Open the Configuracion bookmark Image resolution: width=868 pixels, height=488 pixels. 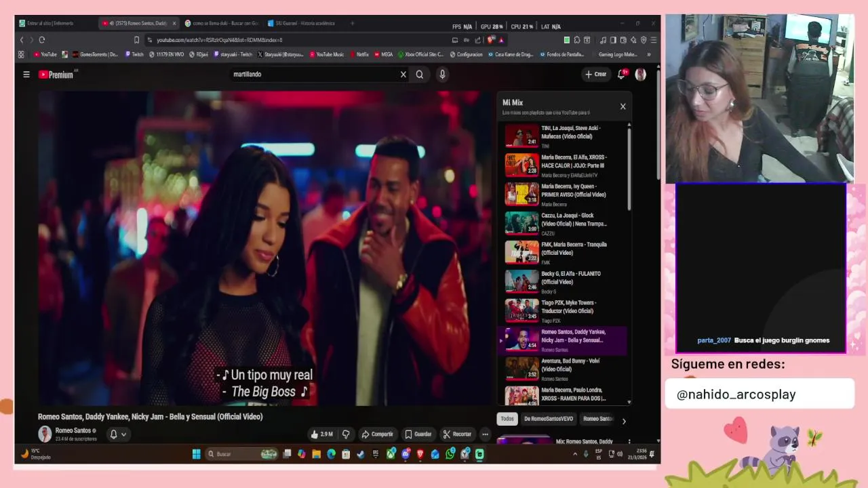pos(467,54)
